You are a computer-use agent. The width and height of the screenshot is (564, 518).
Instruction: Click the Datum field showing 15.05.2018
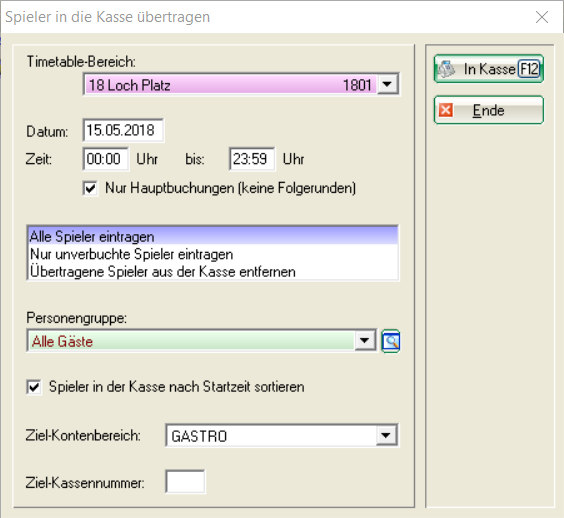click(x=123, y=130)
